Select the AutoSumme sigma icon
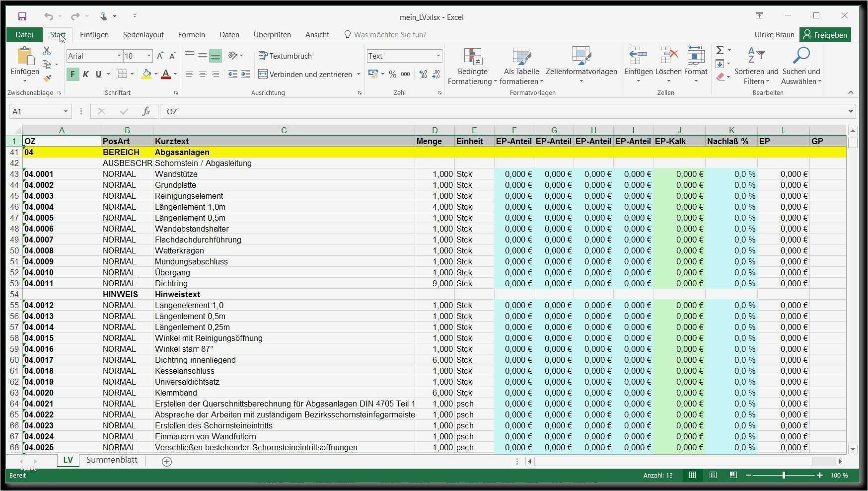 (721, 50)
